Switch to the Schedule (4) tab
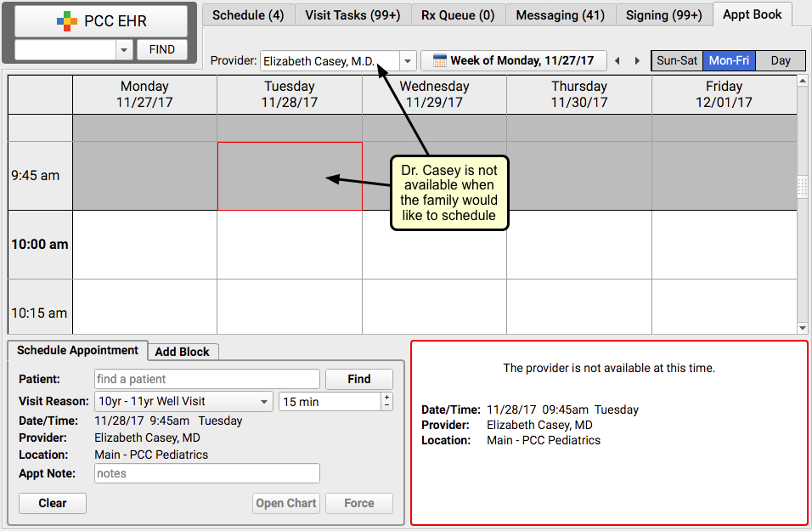Image resolution: width=812 pixels, height=531 pixels. 248,15
